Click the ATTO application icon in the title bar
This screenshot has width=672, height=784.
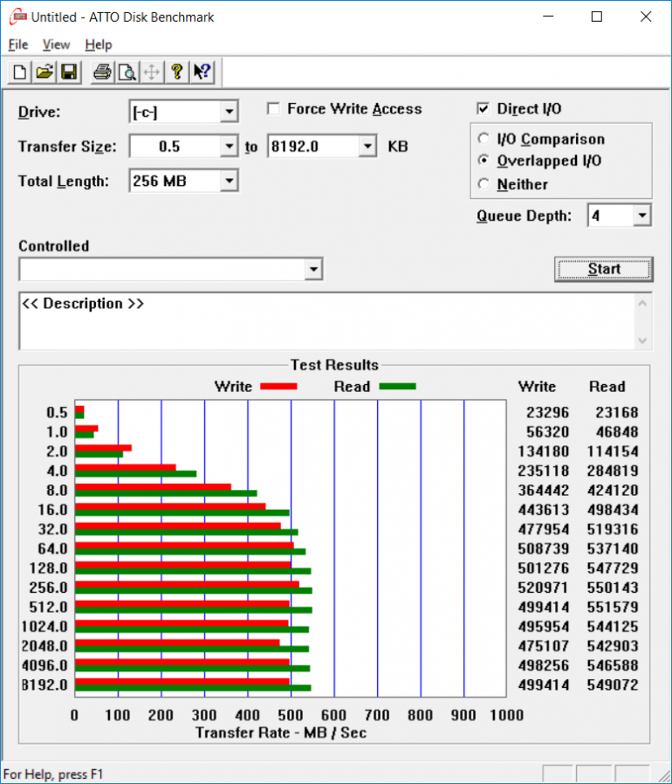tap(18, 17)
